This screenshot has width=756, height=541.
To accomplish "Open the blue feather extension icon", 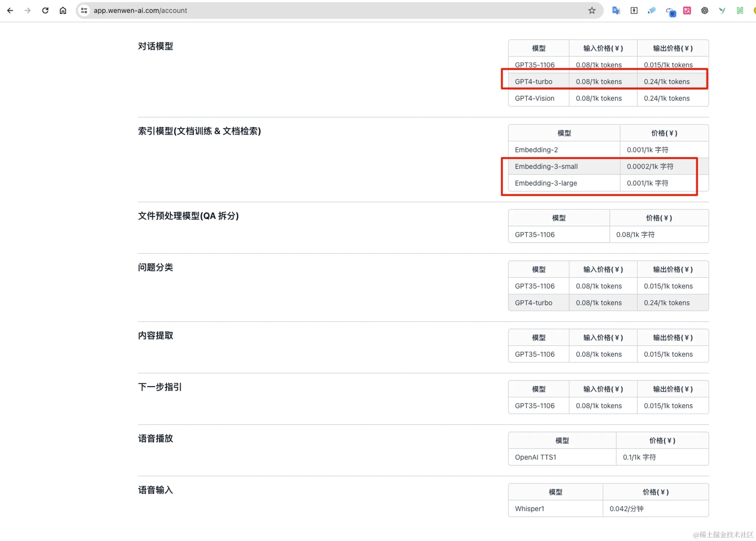I will (x=652, y=11).
